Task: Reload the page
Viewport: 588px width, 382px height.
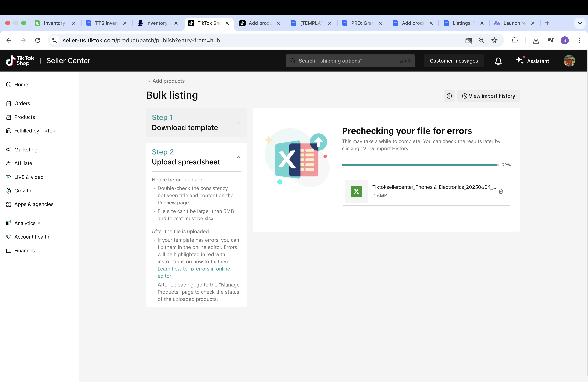Action: pyautogui.click(x=38, y=41)
